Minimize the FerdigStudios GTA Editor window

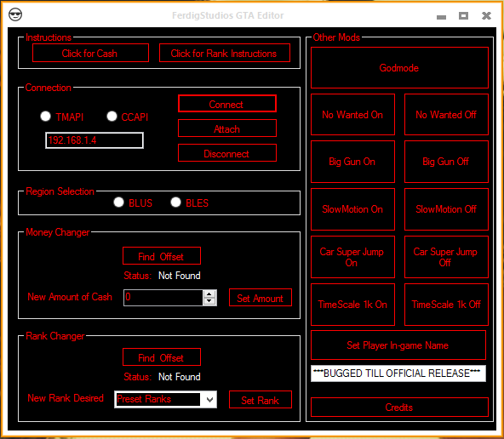tap(441, 17)
